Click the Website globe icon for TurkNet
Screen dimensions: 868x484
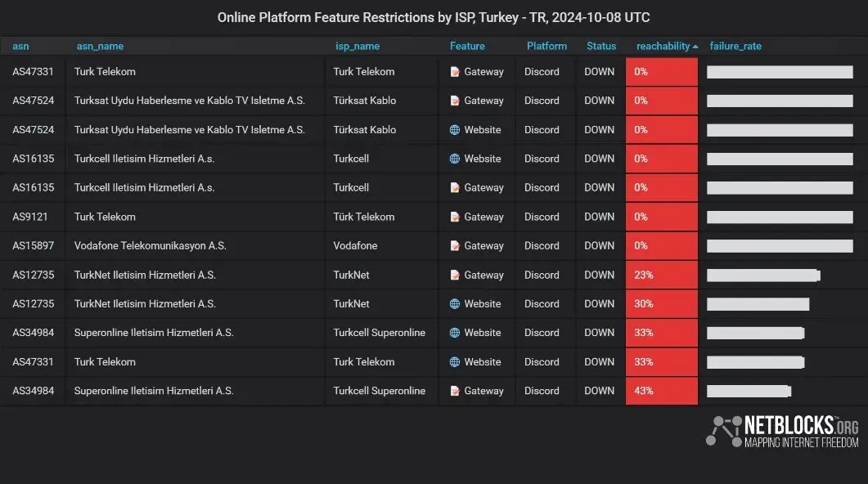pyautogui.click(x=455, y=304)
